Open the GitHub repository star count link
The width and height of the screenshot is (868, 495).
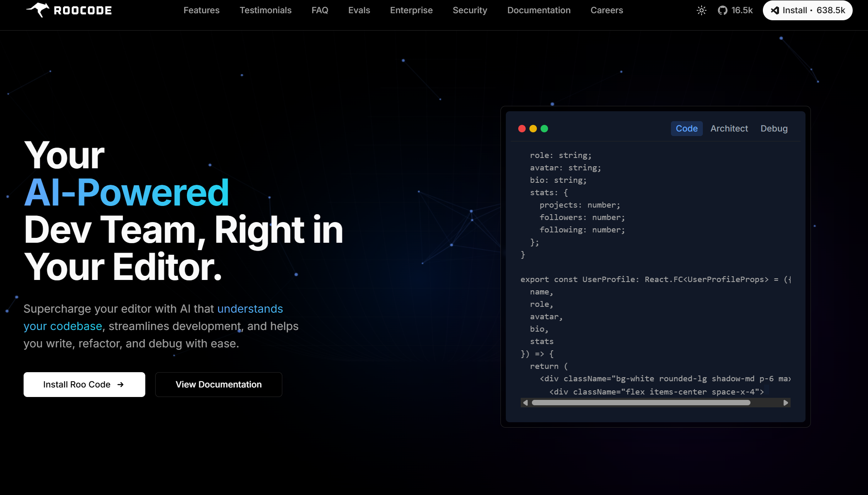pos(735,10)
